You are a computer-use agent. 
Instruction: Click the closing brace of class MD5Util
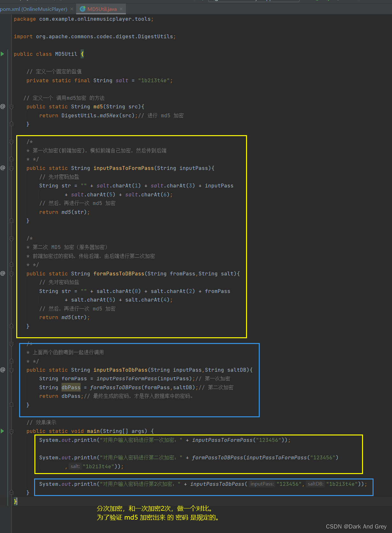click(x=15, y=501)
